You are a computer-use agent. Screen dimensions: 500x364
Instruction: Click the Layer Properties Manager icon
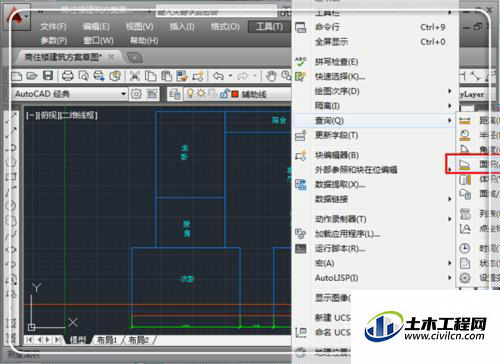[x=174, y=94]
